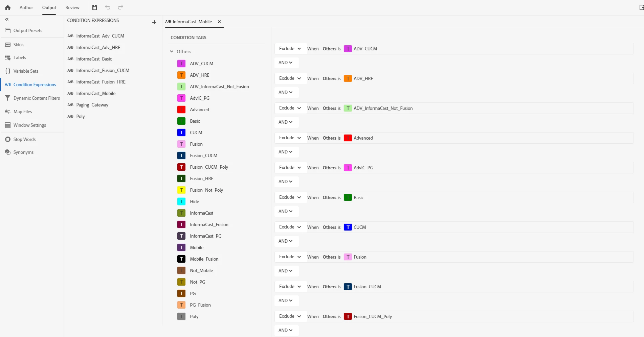
Task: Select ADV_InformaCast_Not_Fusion tag in tag list
Action: tap(219, 87)
